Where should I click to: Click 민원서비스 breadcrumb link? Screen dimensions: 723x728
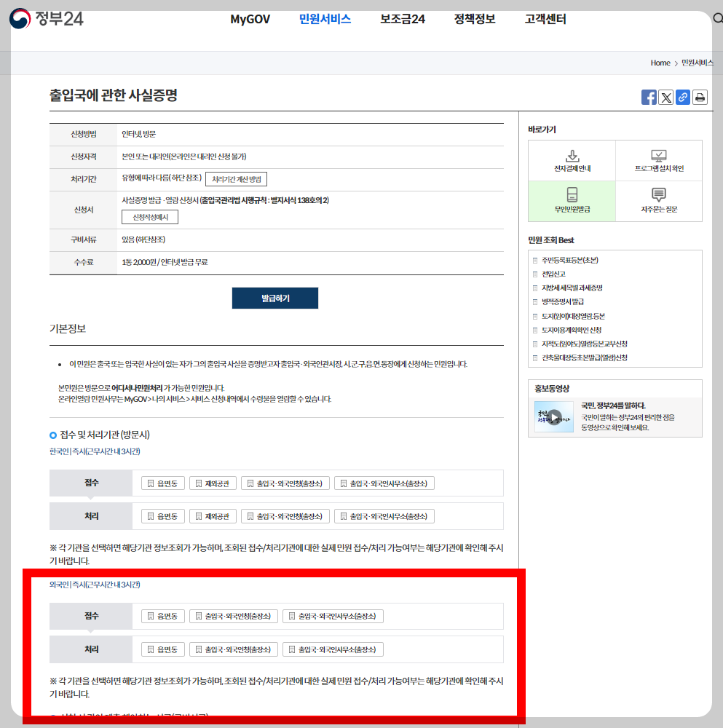697,63
